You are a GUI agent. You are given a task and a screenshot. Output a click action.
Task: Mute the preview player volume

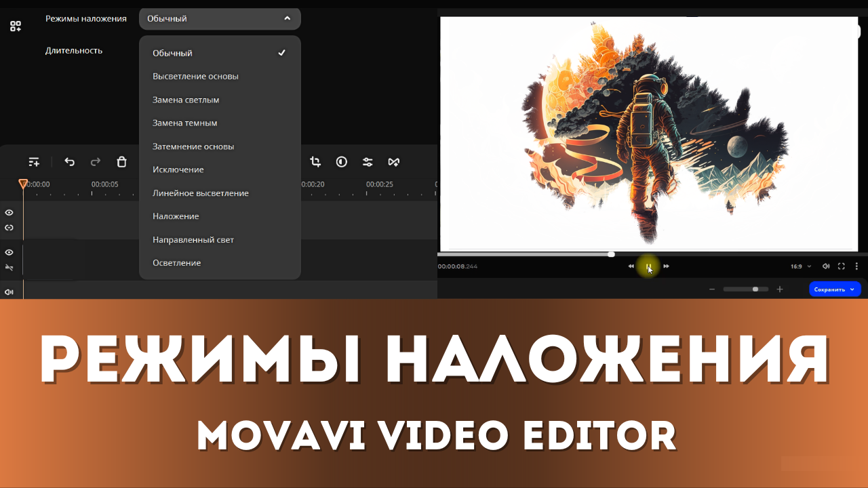(x=826, y=266)
